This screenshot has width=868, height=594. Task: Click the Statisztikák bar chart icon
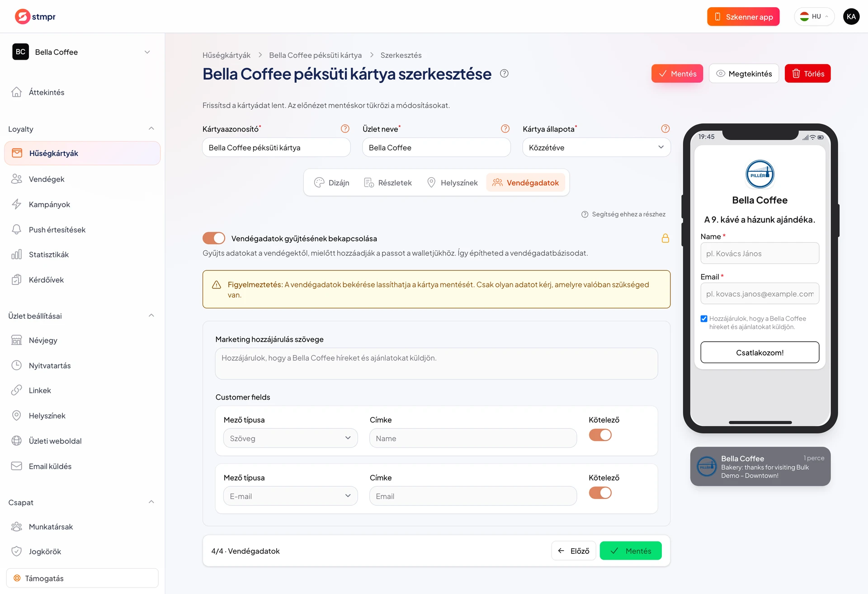pyautogui.click(x=17, y=255)
